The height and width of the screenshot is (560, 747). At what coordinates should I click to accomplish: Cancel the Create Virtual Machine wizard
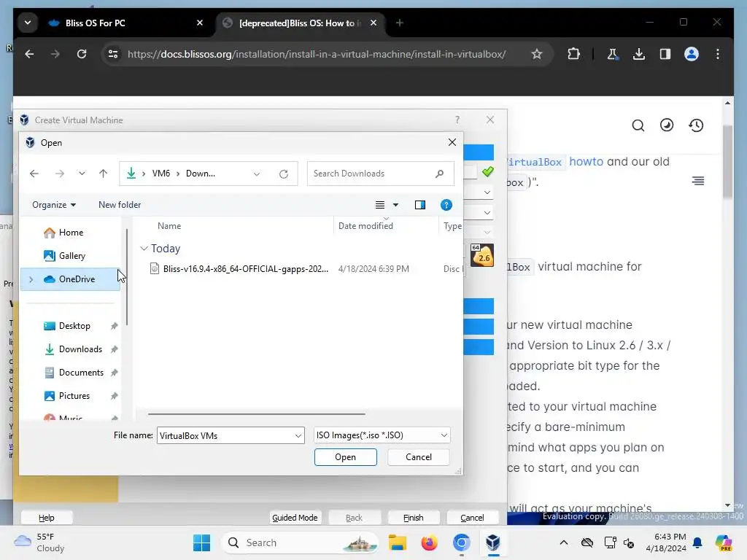pos(472,518)
